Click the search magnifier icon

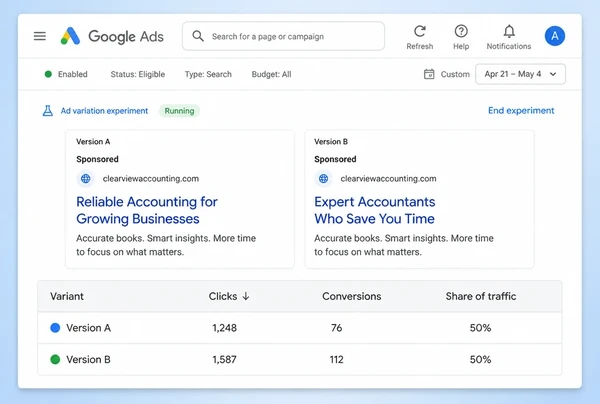pyautogui.click(x=198, y=36)
